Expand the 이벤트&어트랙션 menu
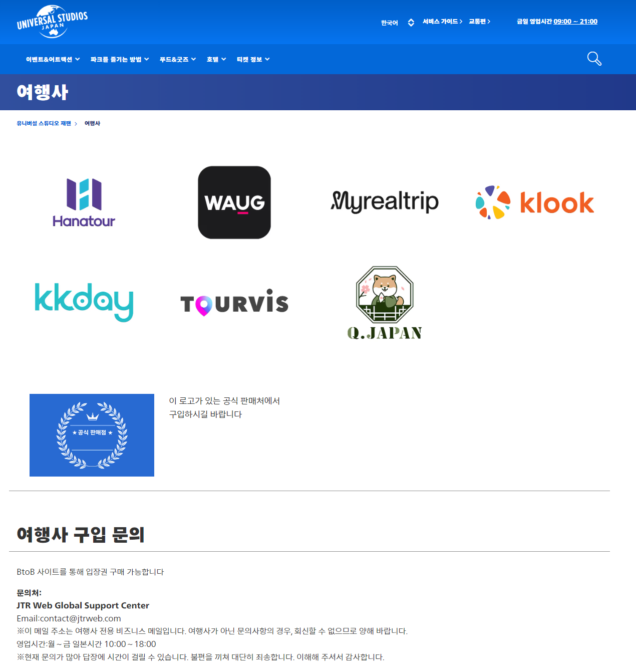Image resolution: width=636 pixels, height=672 pixels. click(x=53, y=59)
